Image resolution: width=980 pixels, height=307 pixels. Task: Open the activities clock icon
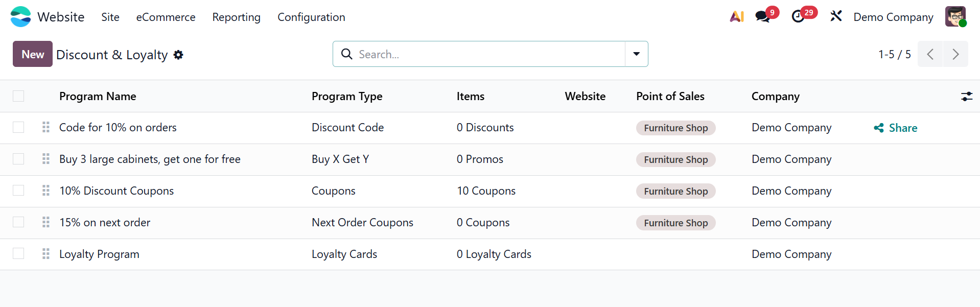pos(798,17)
